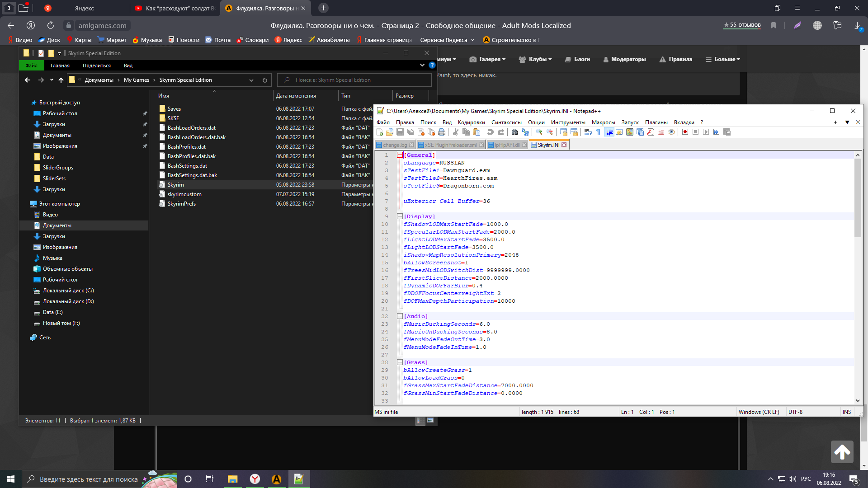Switch to the change.log tab
This screenshot has width=868, height=488.
tap(395, 145)
